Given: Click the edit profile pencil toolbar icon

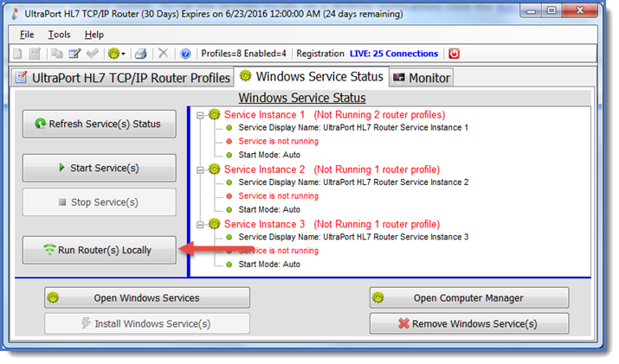Looking at the screenshot, I should [x=74, y=54].
